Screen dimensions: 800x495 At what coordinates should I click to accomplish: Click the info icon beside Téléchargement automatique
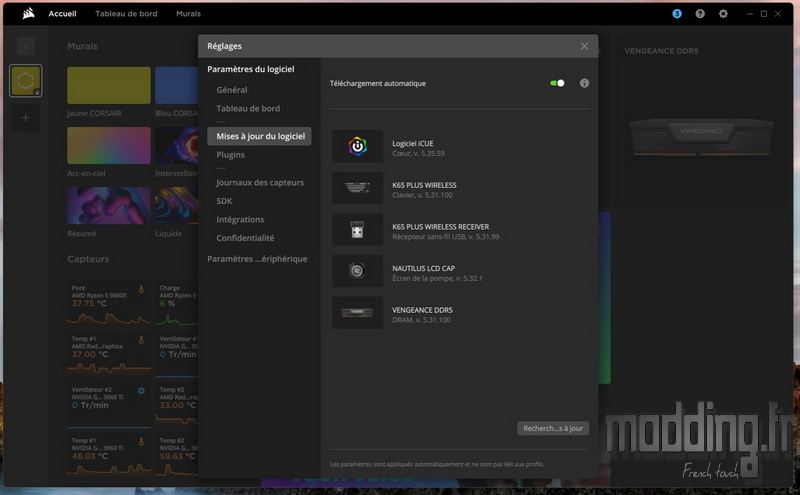pyautogui.click(x=584, y=83)
